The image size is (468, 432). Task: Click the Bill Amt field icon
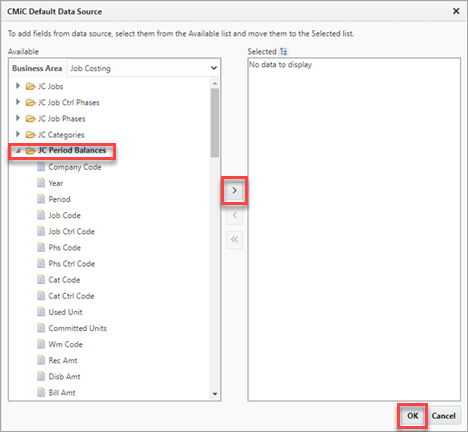click(41, 392)
